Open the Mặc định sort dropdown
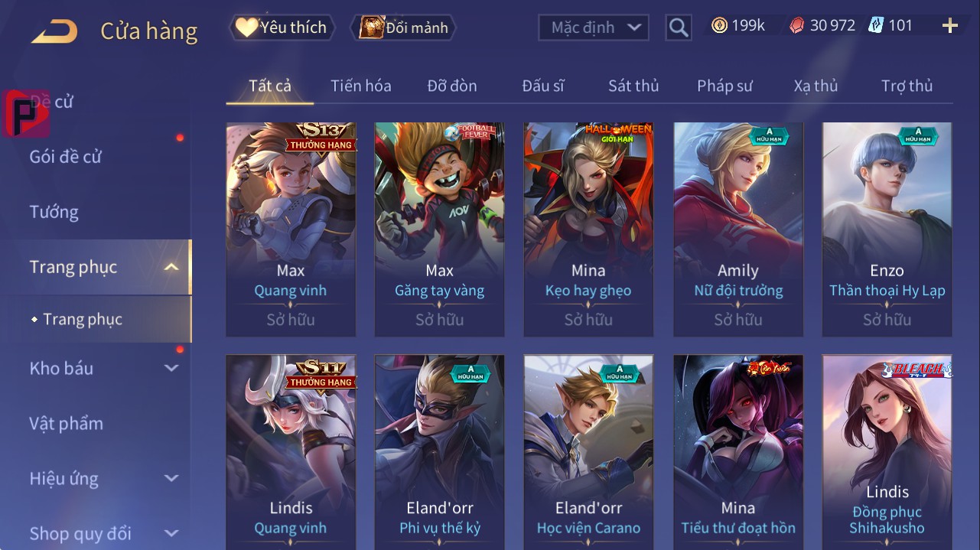This screenshot has width=980, height=550. tap(594, 28)
